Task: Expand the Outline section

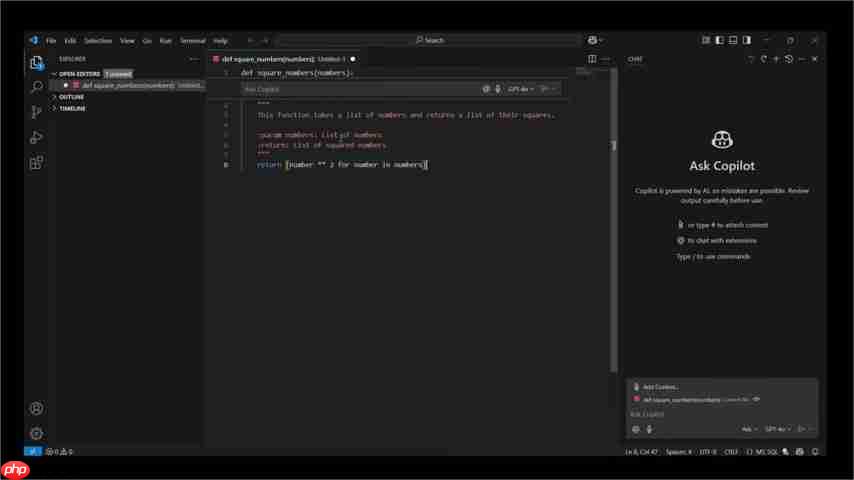Action: pos(71,97)
